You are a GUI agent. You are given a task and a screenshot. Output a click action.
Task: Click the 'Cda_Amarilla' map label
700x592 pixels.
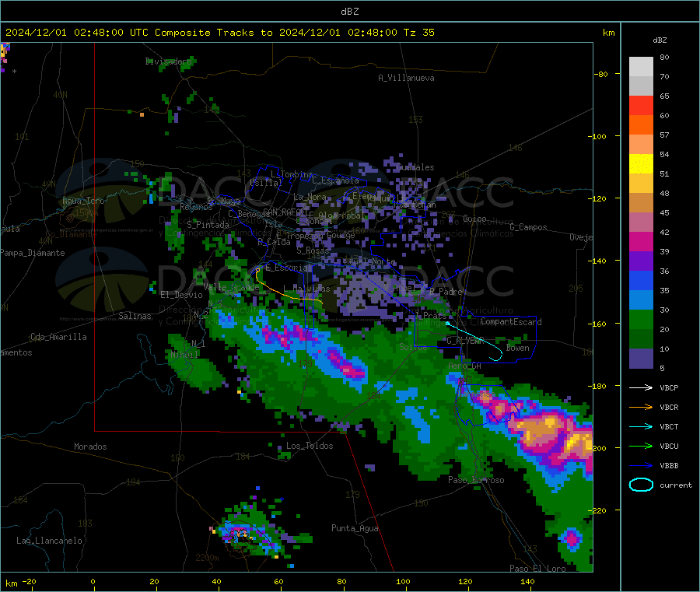click(x=58, y=337)
